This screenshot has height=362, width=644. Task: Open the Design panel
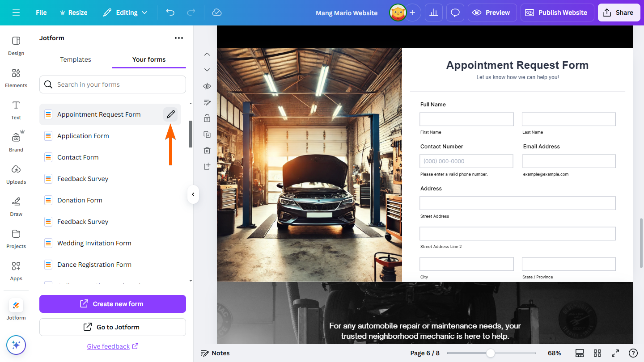[x=16, y=46]
